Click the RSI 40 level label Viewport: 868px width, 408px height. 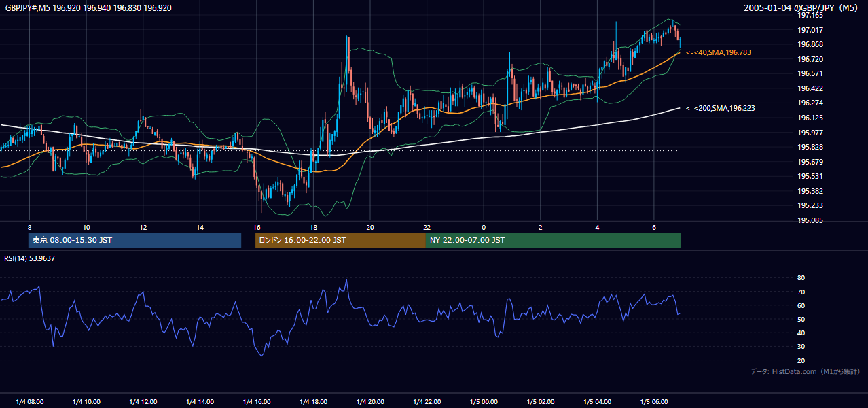pos(801,333)
